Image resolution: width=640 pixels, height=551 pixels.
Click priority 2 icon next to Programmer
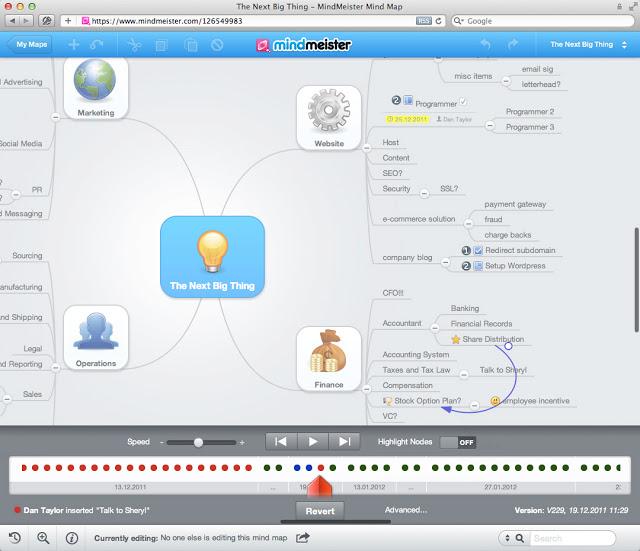(x=396, y=100)
